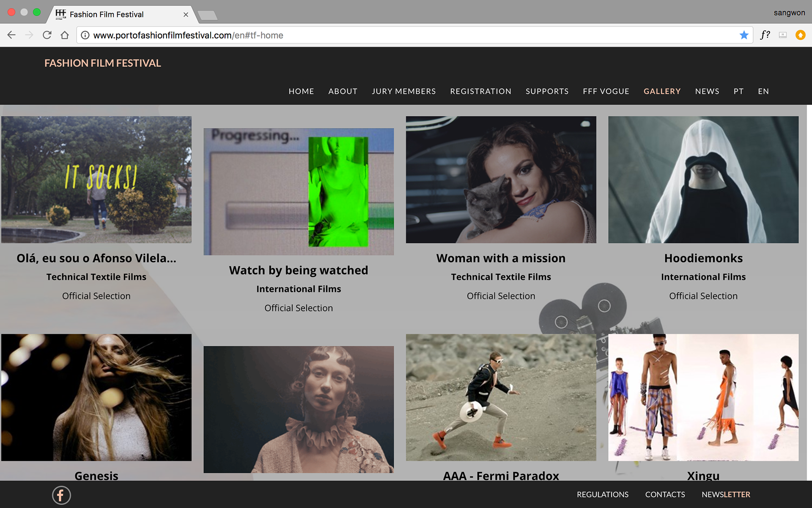This screenshot has height=508, width=812.
Task: Open the FFF Vogue section
Action: click(606, 91)
